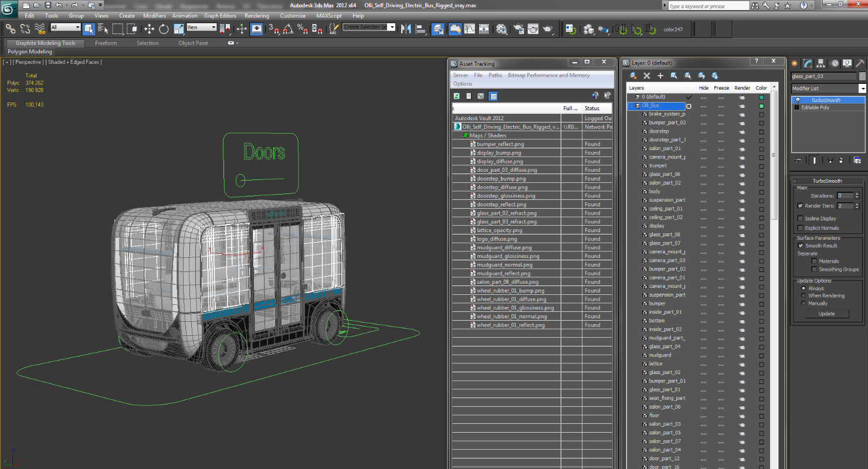
Task: Select the wheel_rubber_01_diffuse.png asset row
Action: tap(511, 299)
